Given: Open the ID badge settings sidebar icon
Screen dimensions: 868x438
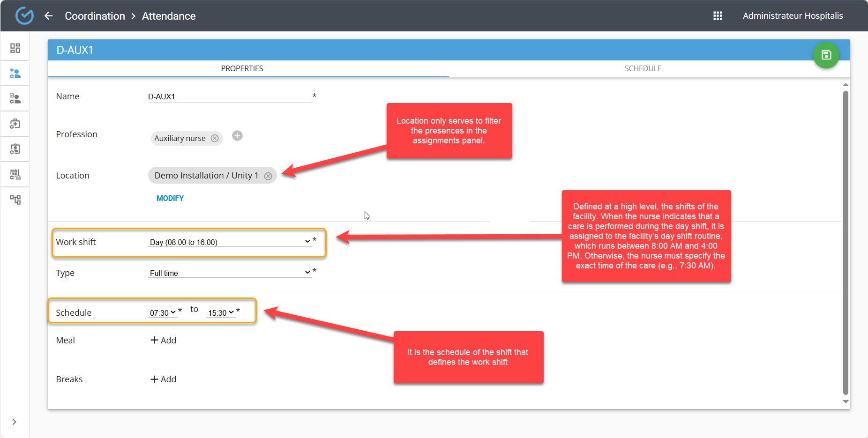Looking at the screenshot, I should point(15,149).
